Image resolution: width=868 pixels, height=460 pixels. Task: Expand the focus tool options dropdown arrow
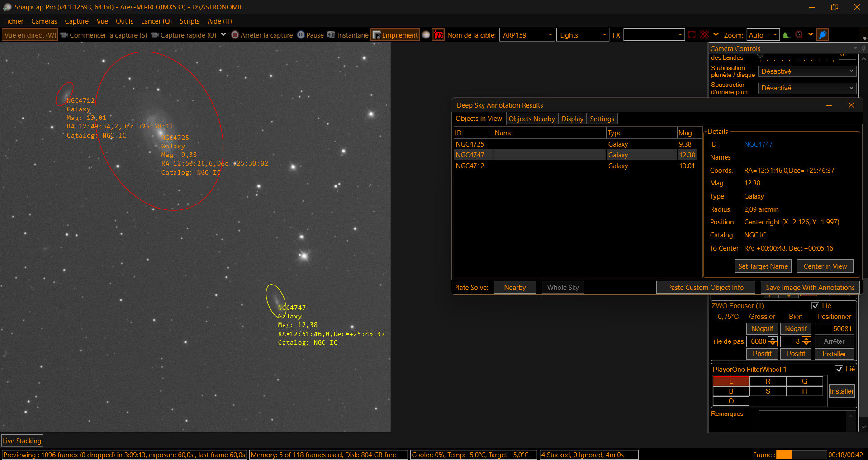(x=811, y=35)
